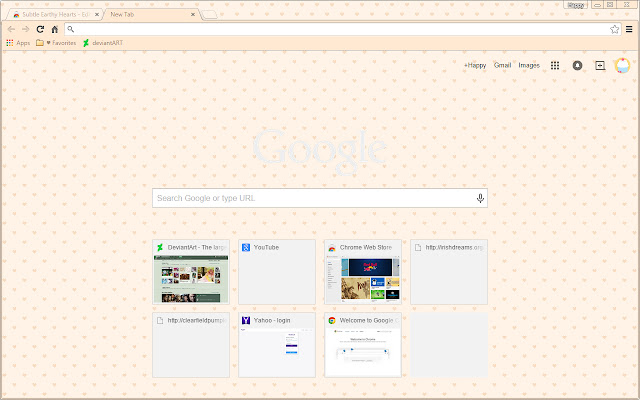
Task: Open the deviantART bookmark
Action: (x=103, y=43)
